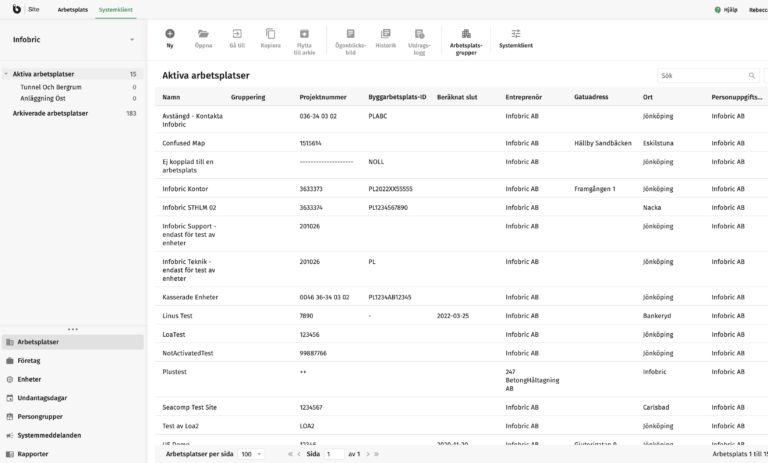Click the Systemklient settings icon
Image resolution: width=768 pixels, height=463 pixels.
515,34
